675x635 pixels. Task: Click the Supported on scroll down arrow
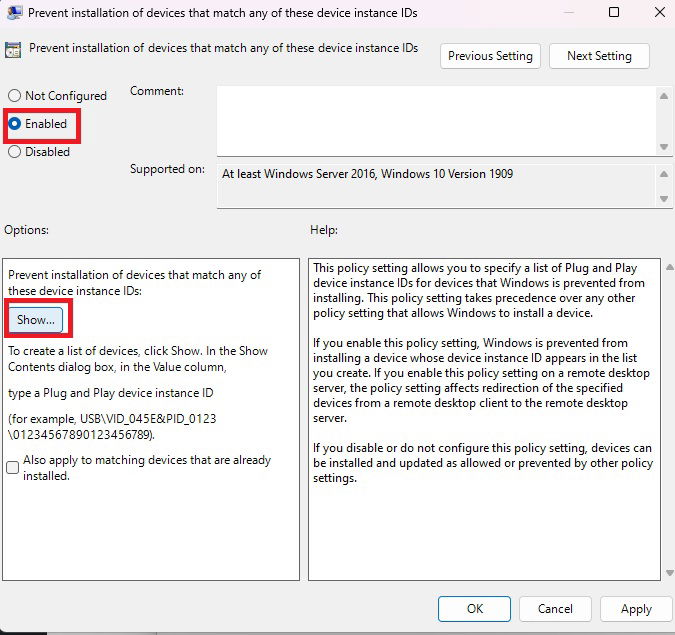664,199
